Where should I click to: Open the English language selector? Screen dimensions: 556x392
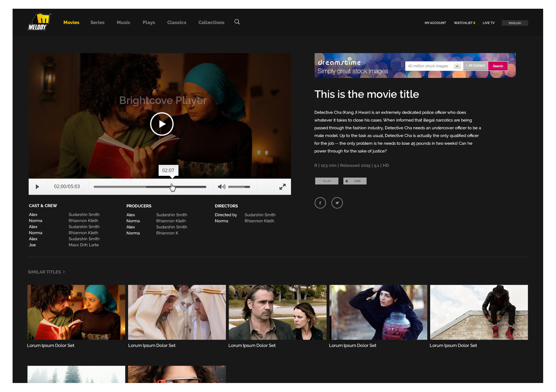point(515,23)
